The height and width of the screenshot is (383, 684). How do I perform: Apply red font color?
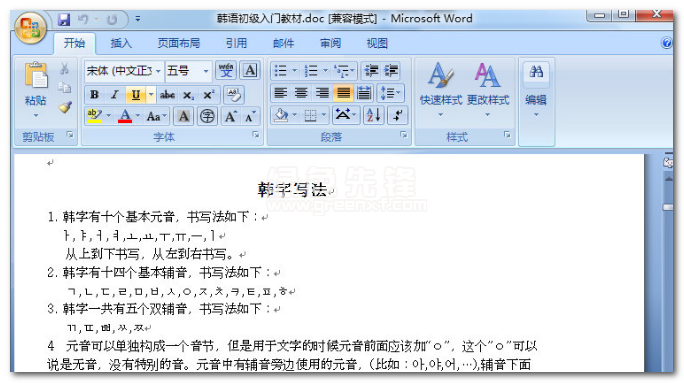[x=125, y=116]
